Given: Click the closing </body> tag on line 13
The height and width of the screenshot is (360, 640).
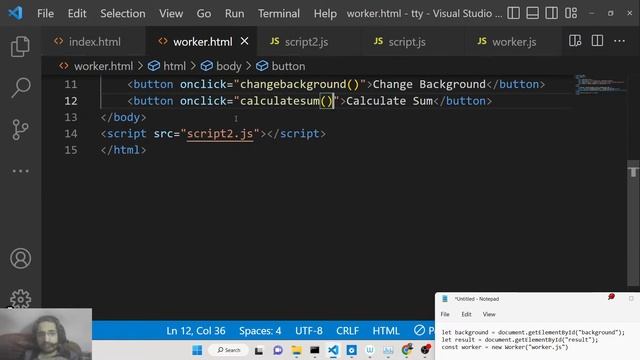Looking at the screenshot, I should (123, 117).
